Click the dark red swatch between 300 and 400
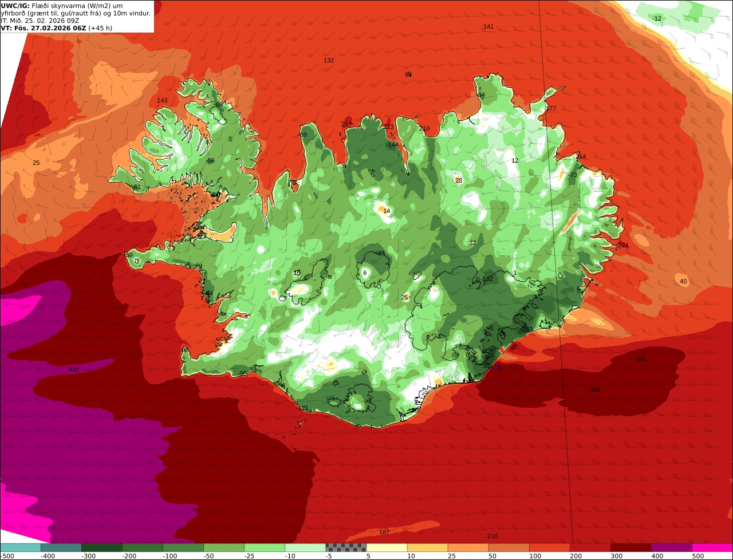 coord(630,547)
